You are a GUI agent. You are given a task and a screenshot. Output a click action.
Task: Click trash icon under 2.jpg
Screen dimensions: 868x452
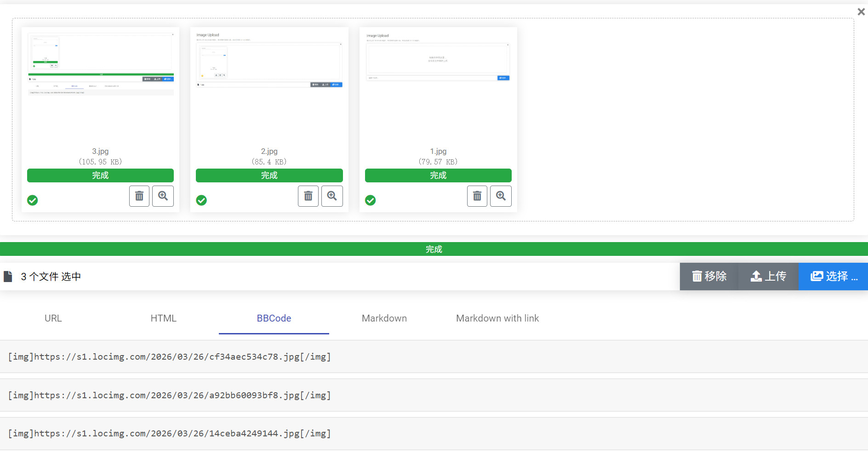pyautogui.click(x=308, y=196)
